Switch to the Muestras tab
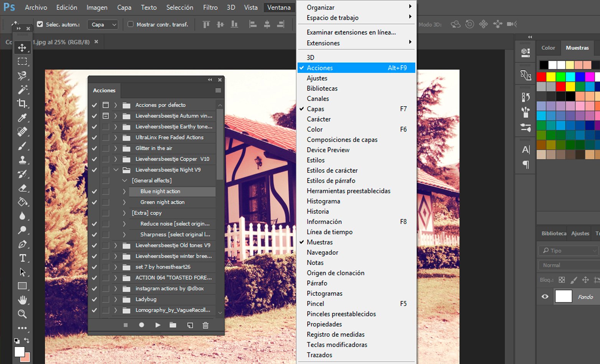This screenshot has width=600, height=364. (x=577, y=48)
